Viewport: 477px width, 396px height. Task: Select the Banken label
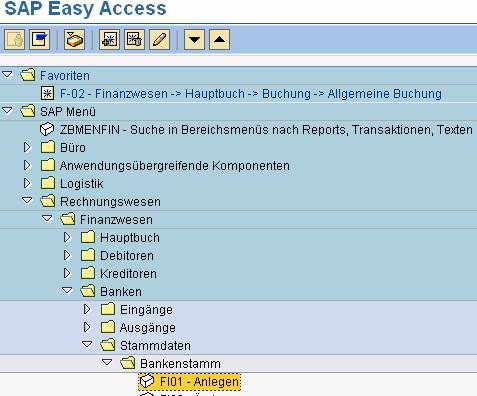[121, 291]
